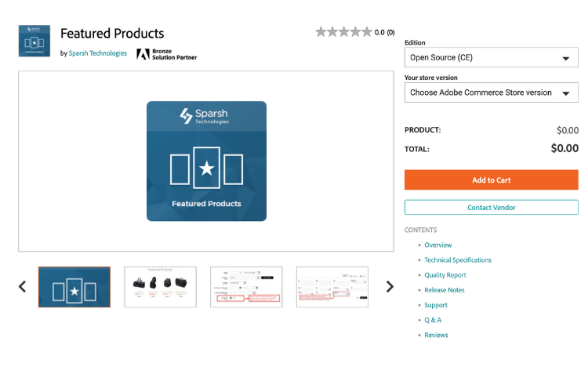The height and width of the screenshot is (392, 588).
Task: Open the Q & A section
Action: (433, 320)
